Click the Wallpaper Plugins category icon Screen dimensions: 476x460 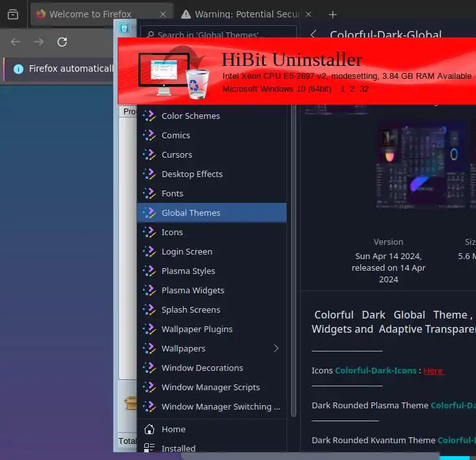pos(149,329)
